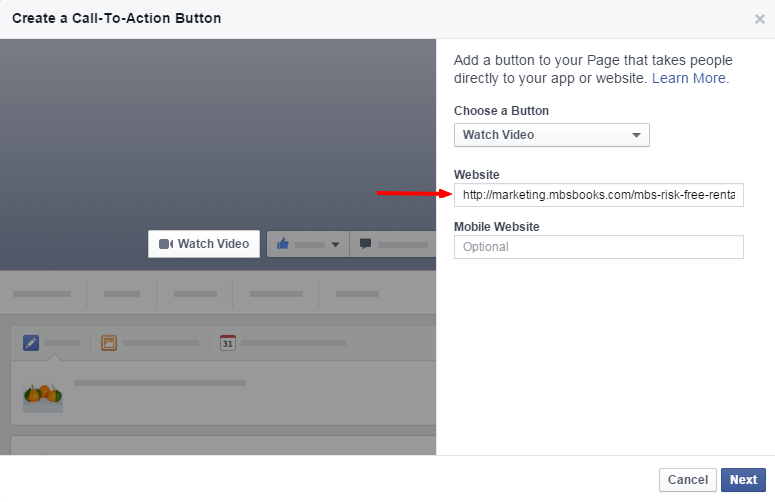Cancel the button creation dialog
The image size is (775, 502).
coord(687,480)
